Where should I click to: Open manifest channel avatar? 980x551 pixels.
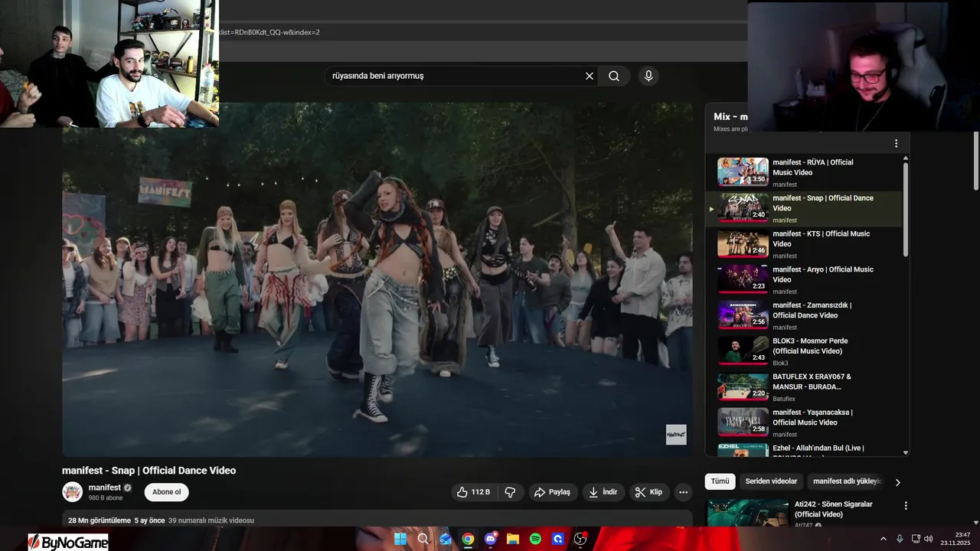coord(72,492)
